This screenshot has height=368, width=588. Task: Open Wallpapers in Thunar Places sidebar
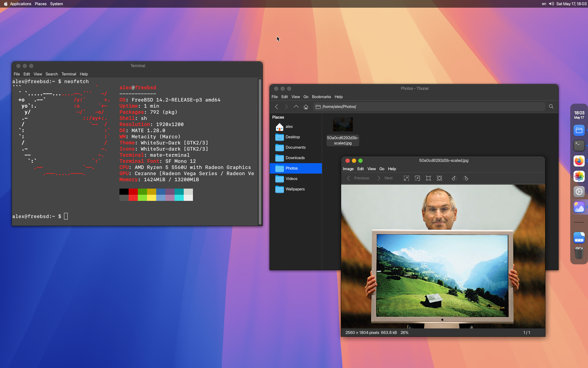pyautogui.click(x=296, y=189)
